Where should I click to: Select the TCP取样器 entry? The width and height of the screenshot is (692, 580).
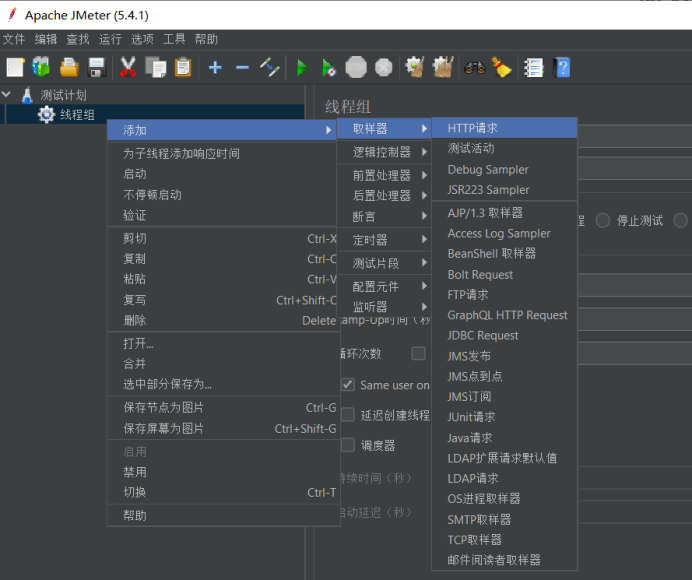coord(504,539)
